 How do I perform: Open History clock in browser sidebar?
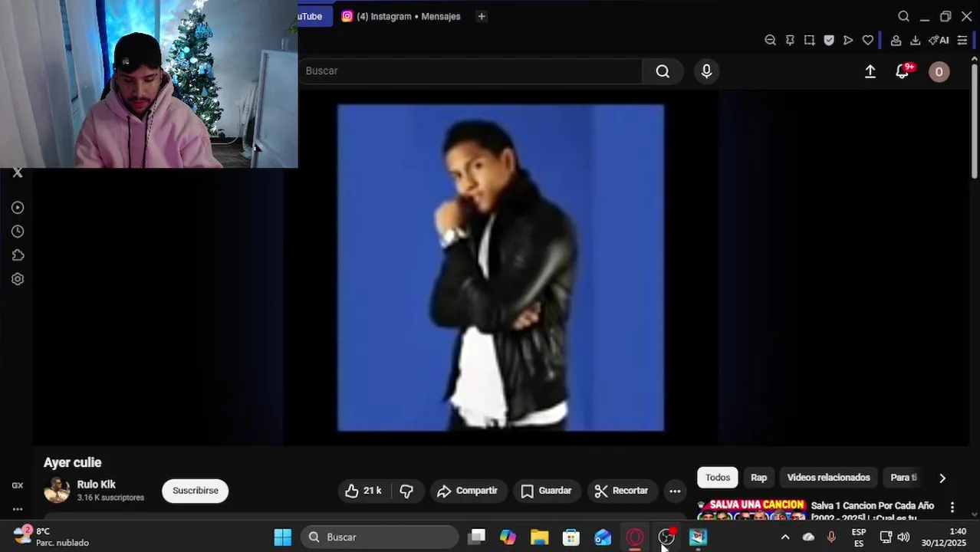tap(18, 232)
